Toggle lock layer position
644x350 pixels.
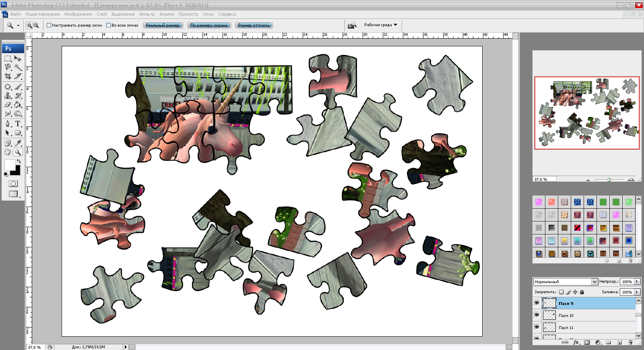pos(575,292)
